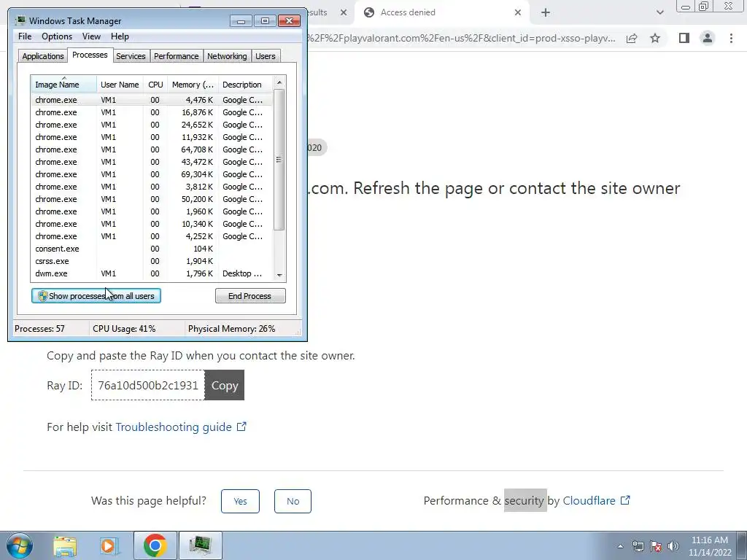
Task: Click Chrome address bar URL
Action: 461,38
